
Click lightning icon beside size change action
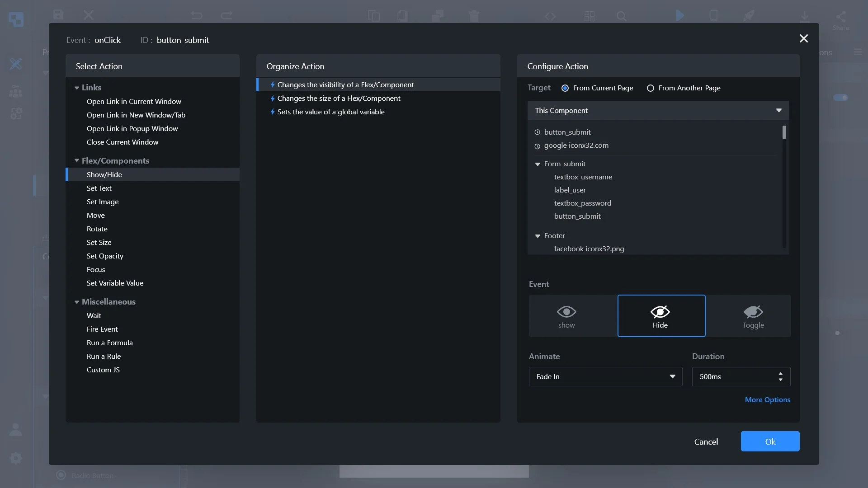click(273, 99)
